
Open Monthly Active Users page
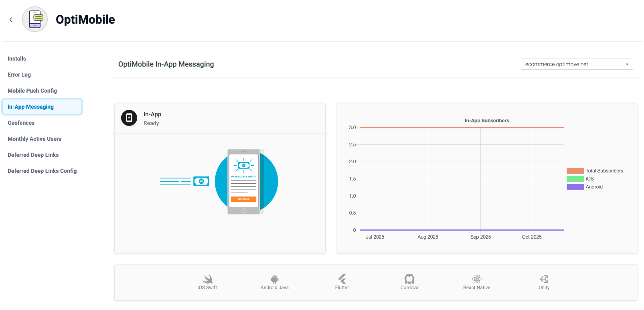[34, 139]
